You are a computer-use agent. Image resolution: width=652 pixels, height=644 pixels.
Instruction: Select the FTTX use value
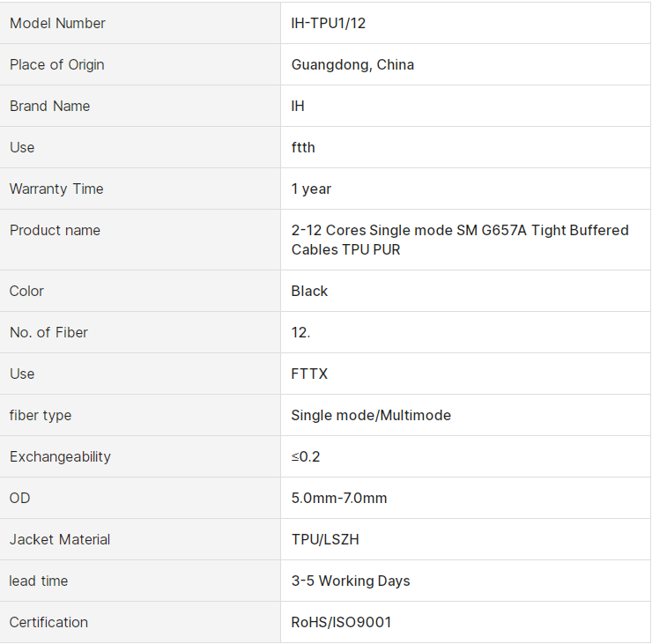coord(309,374)
